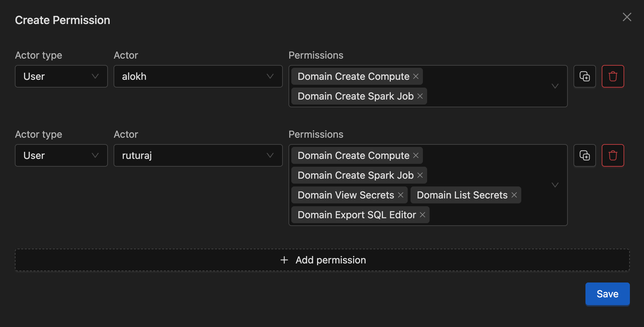The width and height of the screenshot is (644, 327).
Task: Expand the Permissions dropdown for ruturaj
Action: click(555, 185)
